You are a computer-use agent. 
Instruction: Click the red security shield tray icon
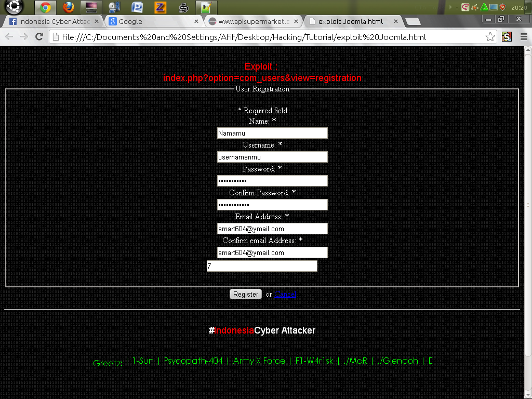point(503,7)
